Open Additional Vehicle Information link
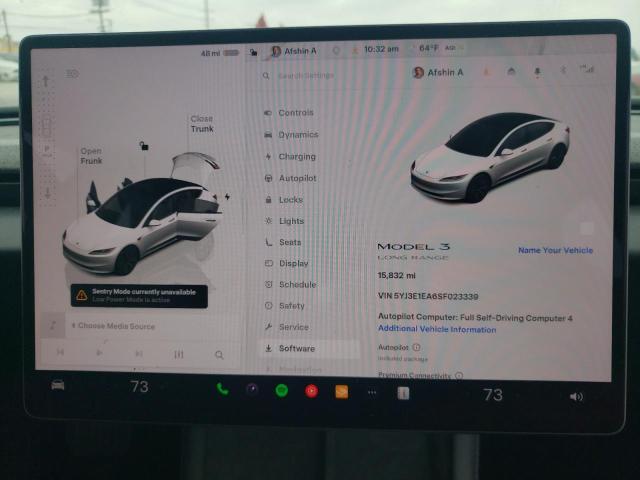This screenshot has height=480, width=640. (x=436, y=329)
